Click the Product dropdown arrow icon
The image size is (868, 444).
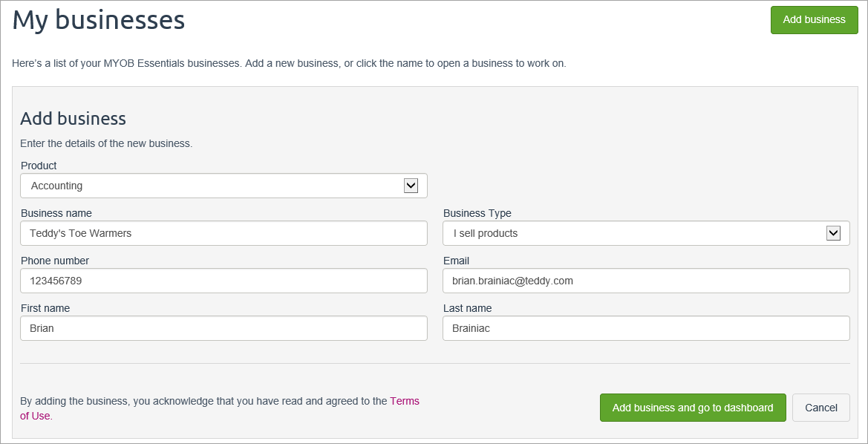pos(411,186)
